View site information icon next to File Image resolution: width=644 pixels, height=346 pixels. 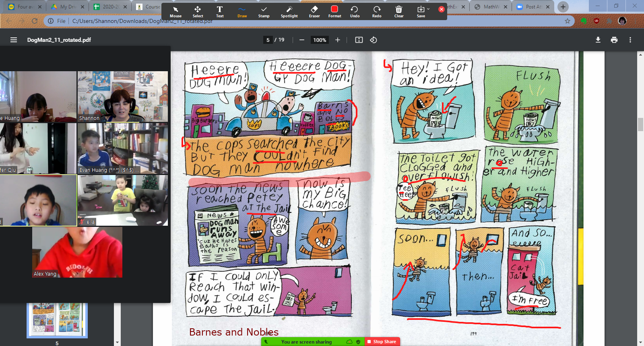(51, 21)
